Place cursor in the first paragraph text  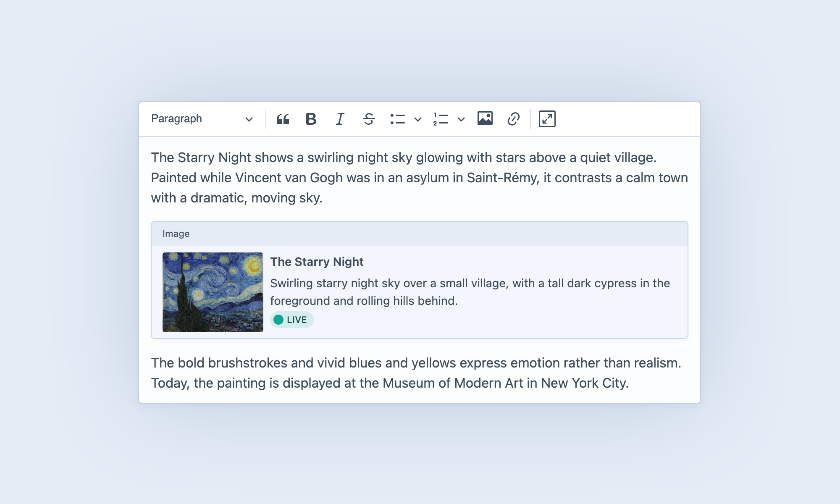[403, 178]
